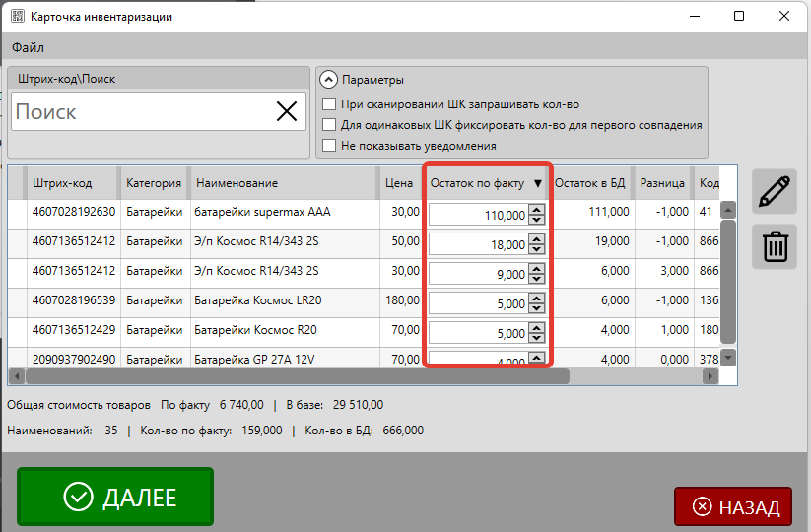The height and width of the screenshot is (532, 811).
Task: Click the trash bin delete icon
Action: click(775, 246)
